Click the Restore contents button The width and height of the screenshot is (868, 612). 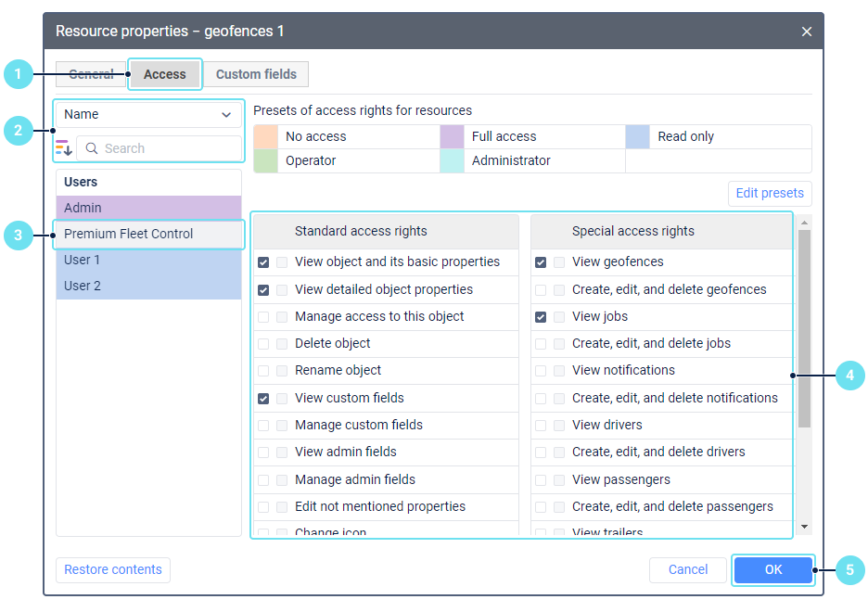point(113,569)
